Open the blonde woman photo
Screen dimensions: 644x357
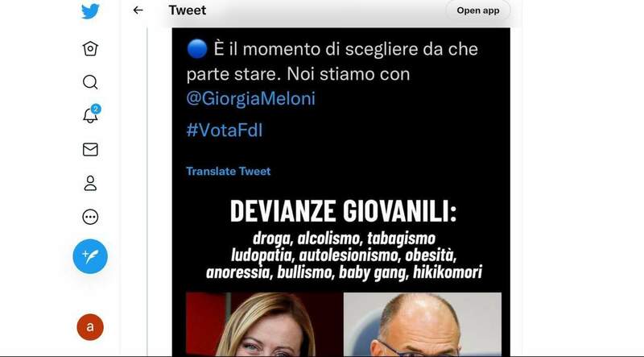[x=265, y=324]
